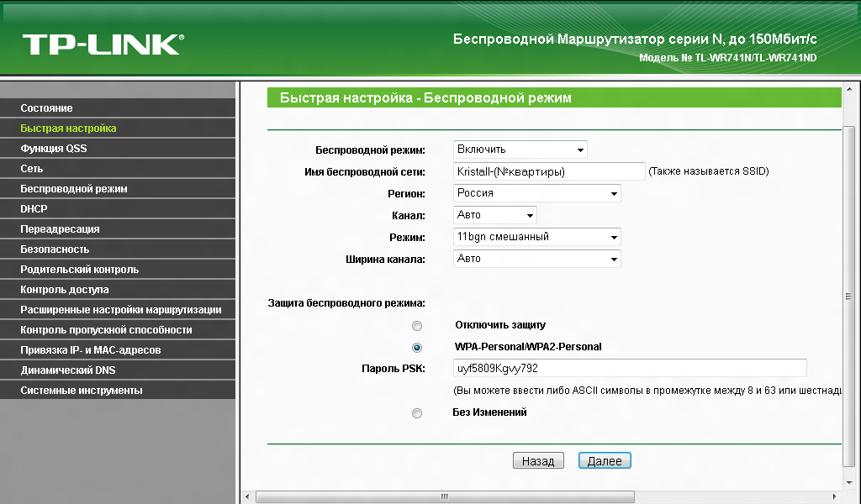The height and width of the screenshot is (504, 861).
Task: Open 'Ширина канала' dropdown
Action: (536, 259)
